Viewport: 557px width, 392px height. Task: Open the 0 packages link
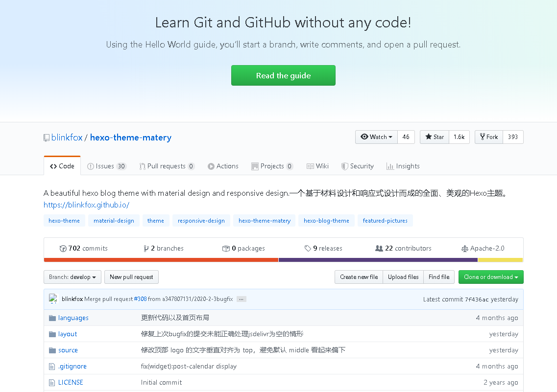[243, 248]
